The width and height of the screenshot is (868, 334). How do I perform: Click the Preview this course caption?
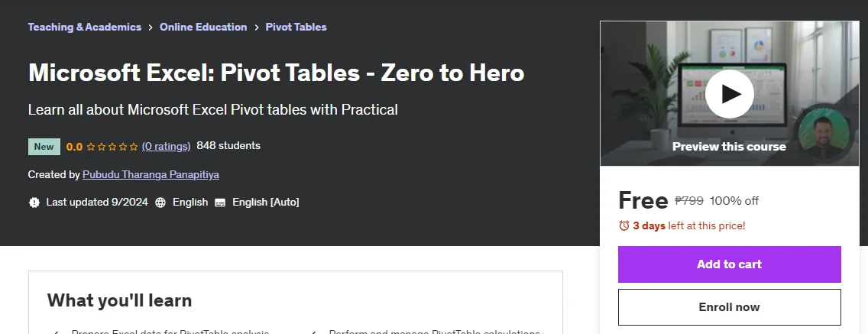729,146
